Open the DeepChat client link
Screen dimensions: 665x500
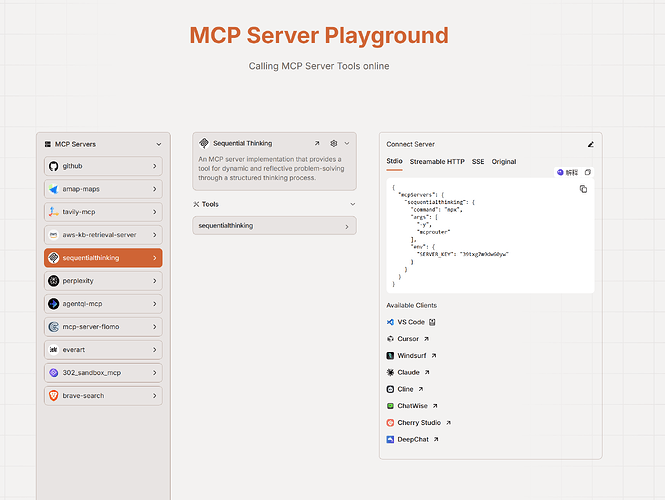[413, 439]
